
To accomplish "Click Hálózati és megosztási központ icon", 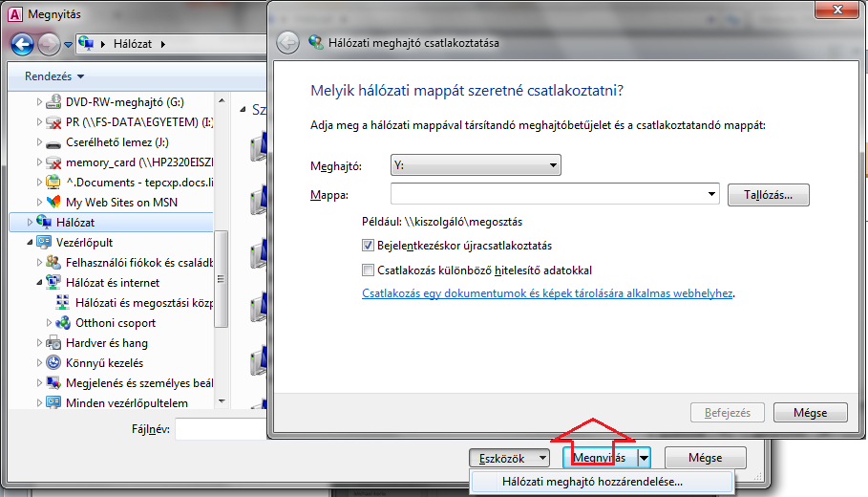I will coord(63,303).
